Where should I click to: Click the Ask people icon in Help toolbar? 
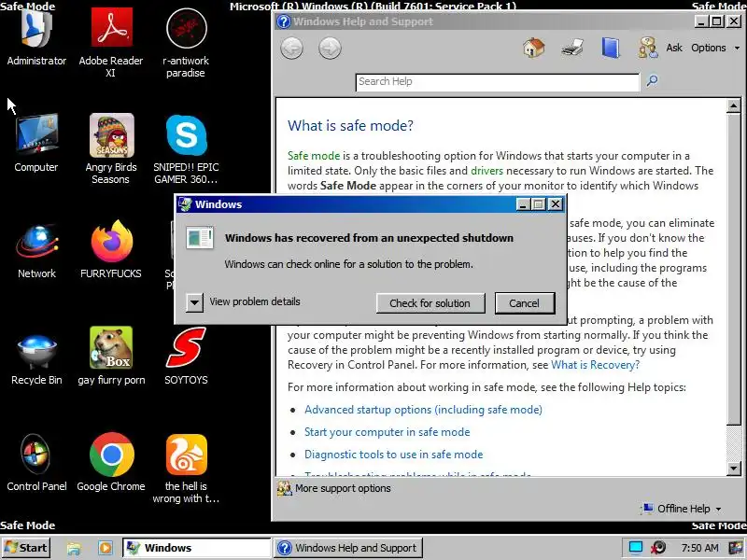click(x=648, y=48)
